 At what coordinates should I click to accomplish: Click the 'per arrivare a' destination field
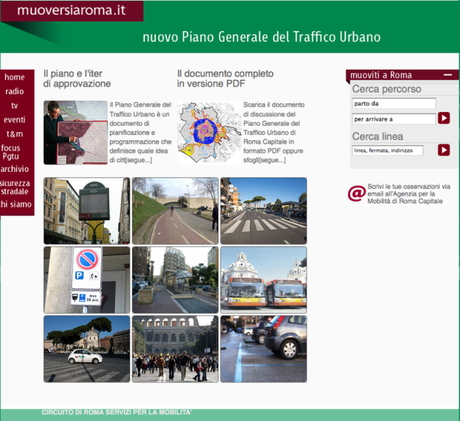click(394, 119)
